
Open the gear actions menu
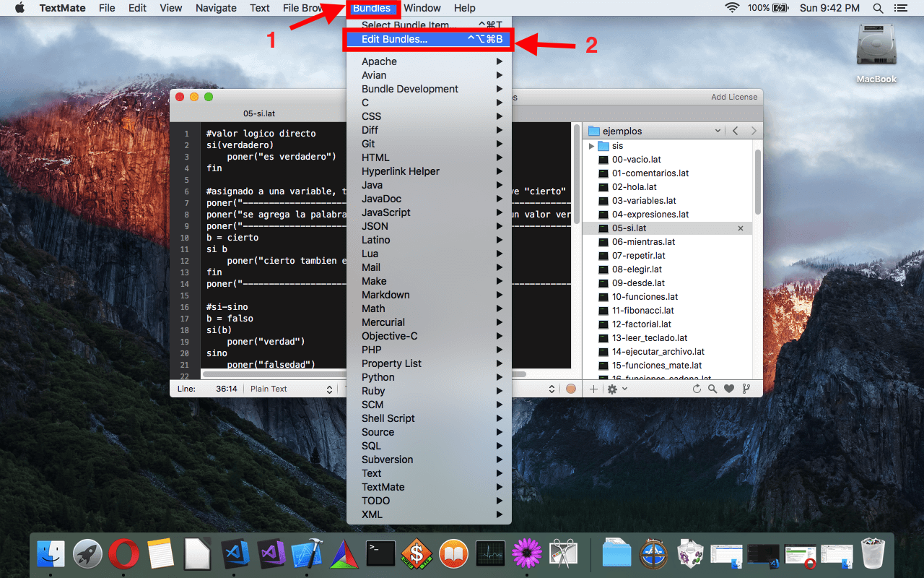pos(616,389)
